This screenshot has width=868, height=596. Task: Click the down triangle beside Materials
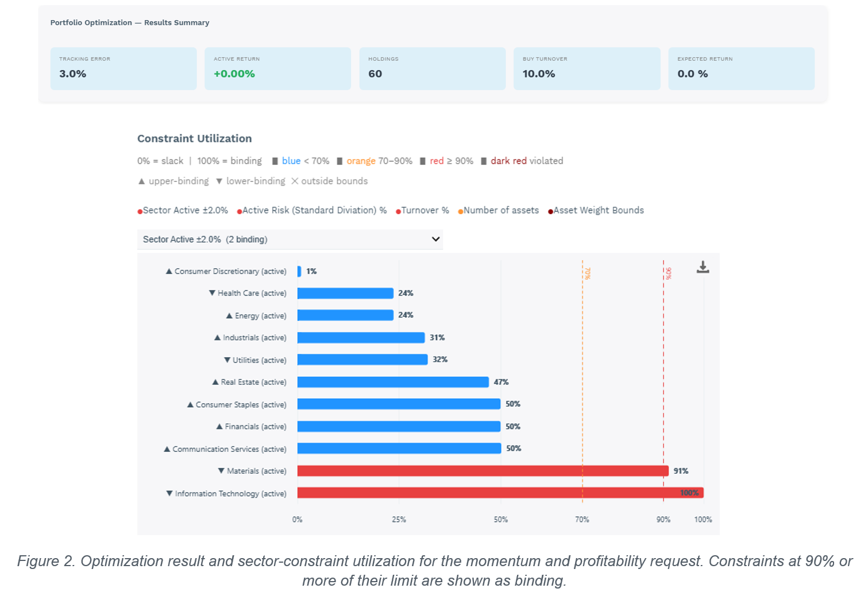(x=221, y=471)
